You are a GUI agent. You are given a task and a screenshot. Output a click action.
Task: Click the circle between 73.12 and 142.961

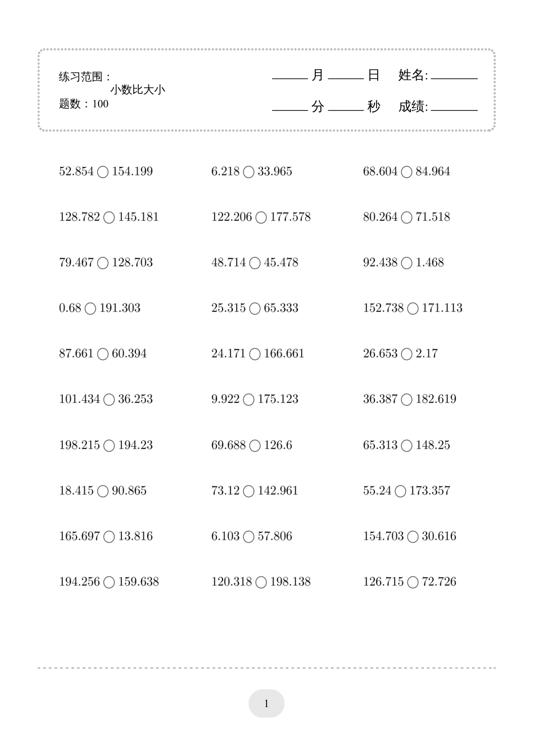248,491
